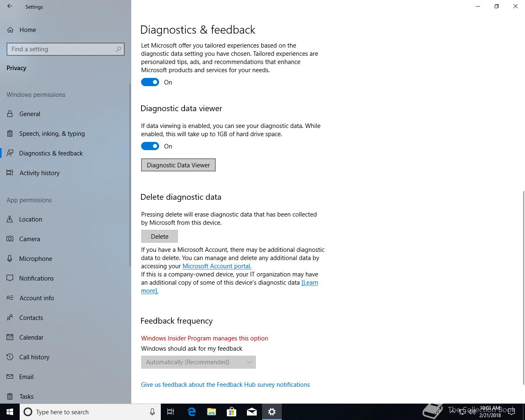
Task: Click the Calendar icon in sidebar
Action: click(x=10, y=338)
